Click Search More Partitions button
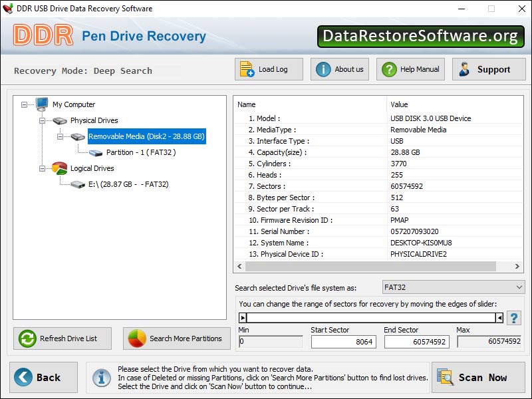Image resolution: width=532 pixels, height=399 pixels. click(177, 338)
